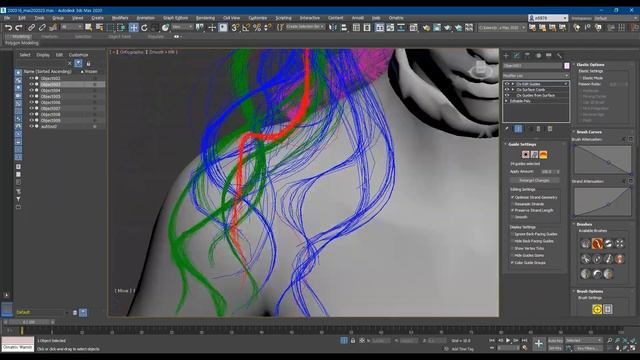This screenshot has width=640, height=360.
Task: Open the user account dropdown
Action: [x=548, y=18]
